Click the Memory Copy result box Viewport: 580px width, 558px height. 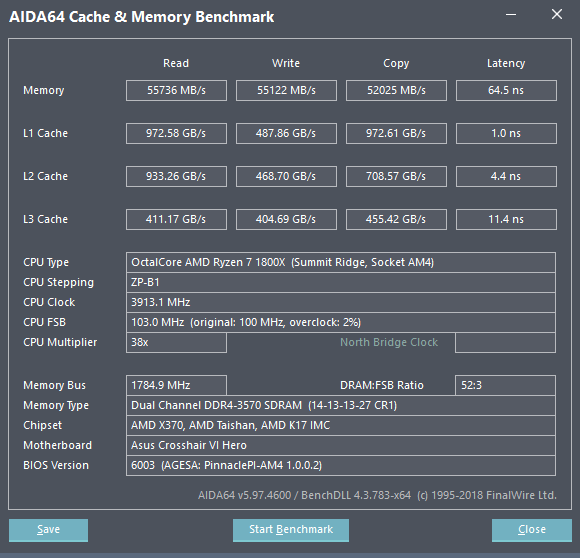coord(396,90)
